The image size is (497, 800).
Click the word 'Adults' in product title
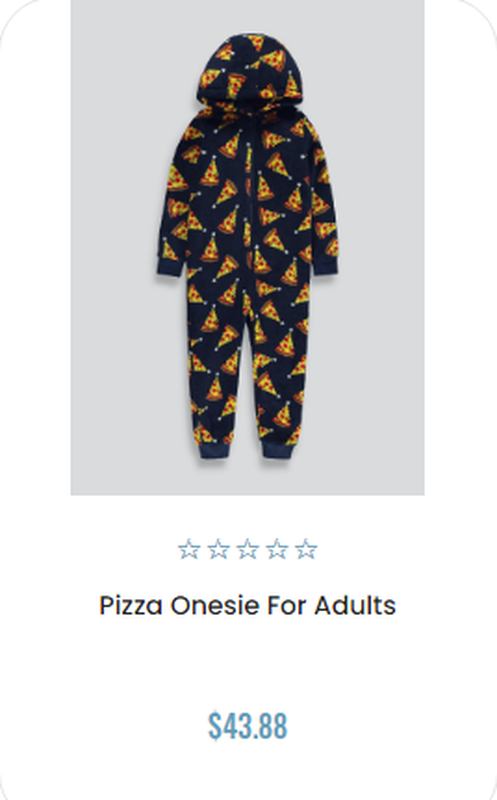[x=355, y=606]
